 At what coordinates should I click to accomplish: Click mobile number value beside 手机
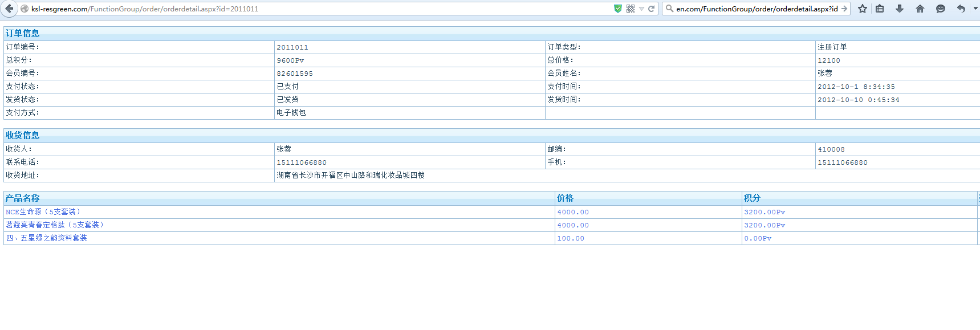pyautogui.click(x=843, y=162)
